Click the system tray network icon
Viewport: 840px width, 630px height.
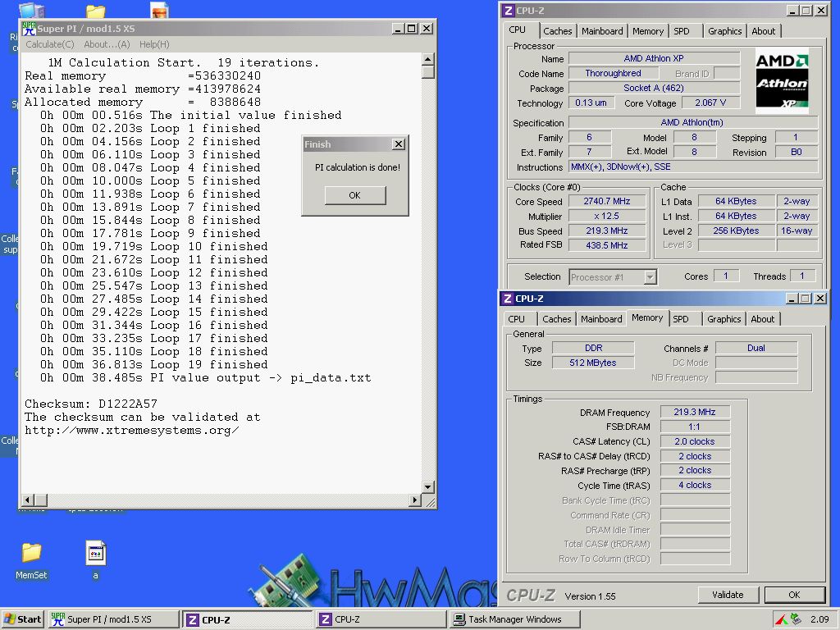click(x=796, y=619)
